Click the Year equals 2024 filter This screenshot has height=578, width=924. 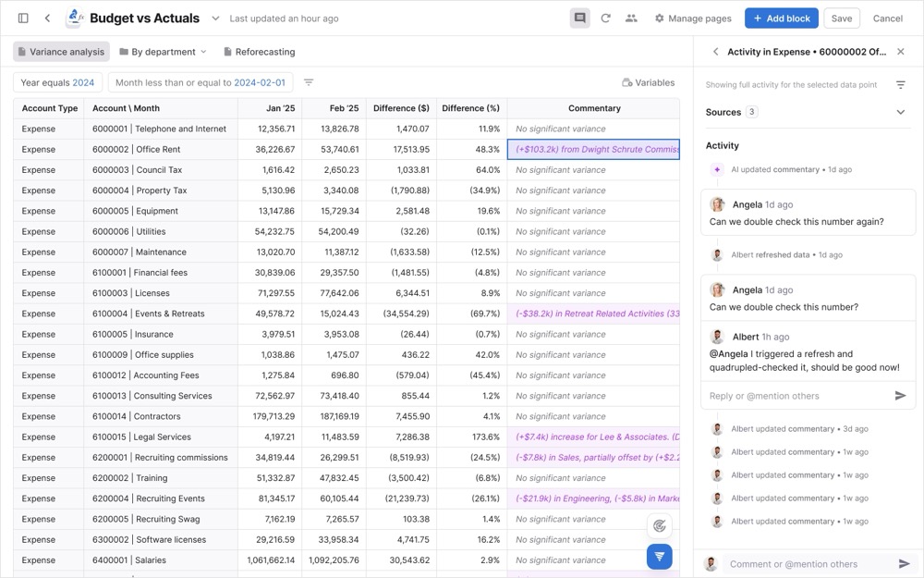point(57,82)
